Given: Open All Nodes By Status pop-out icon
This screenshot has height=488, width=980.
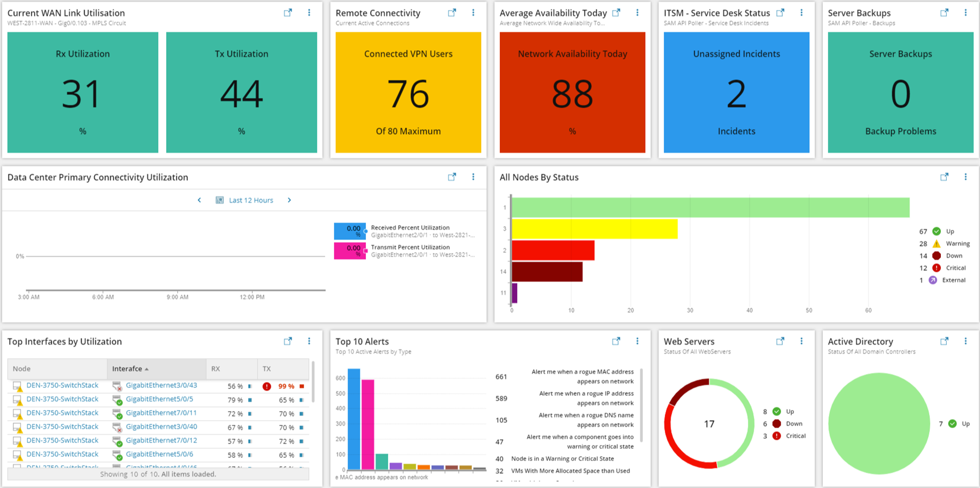Looking at the screenshot, I should [944, 177].
